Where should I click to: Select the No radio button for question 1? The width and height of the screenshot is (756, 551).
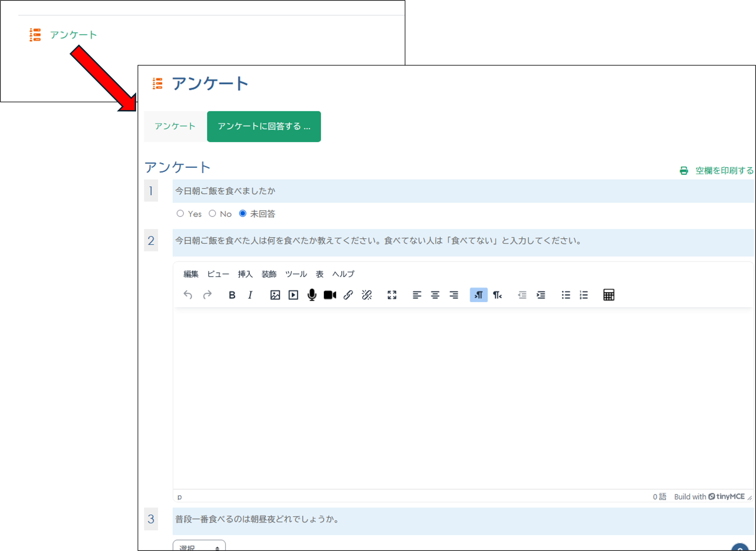click(x=213, y=214)
